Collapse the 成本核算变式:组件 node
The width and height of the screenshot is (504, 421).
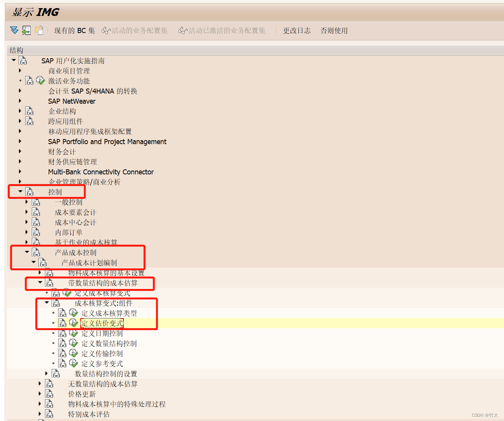[x=47, y=303]
